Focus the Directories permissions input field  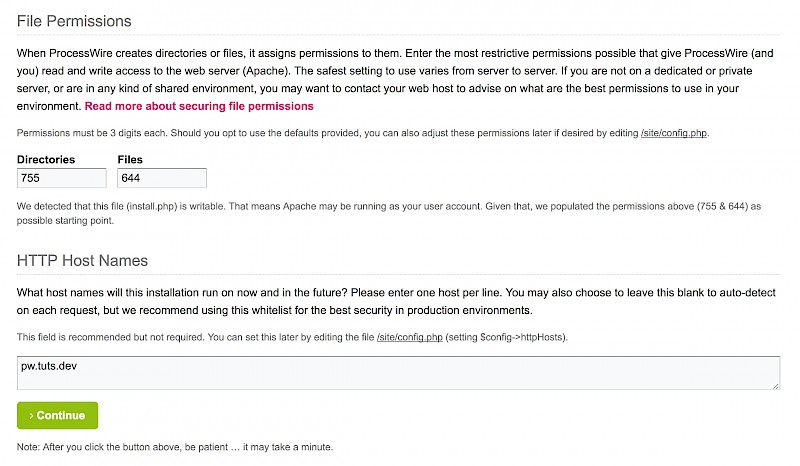click(62, 178)
